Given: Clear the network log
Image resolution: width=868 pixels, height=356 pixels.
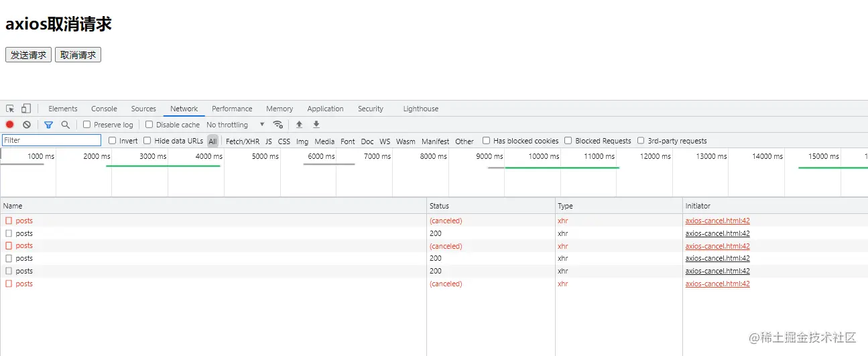Looking at the screenshot, I should tap(27, 125).
